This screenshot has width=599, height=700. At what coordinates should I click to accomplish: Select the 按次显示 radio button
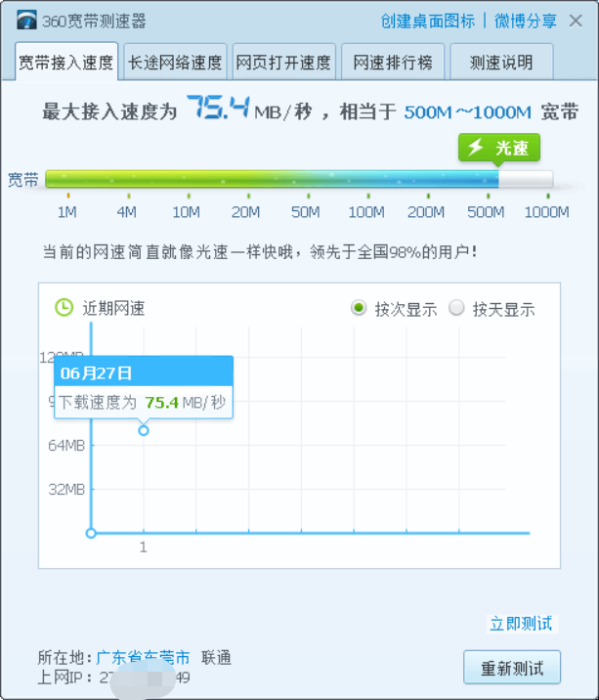point(359,308)
